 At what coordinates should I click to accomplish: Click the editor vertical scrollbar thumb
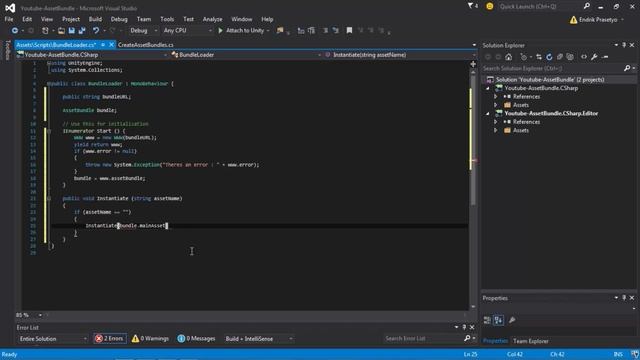473,139
